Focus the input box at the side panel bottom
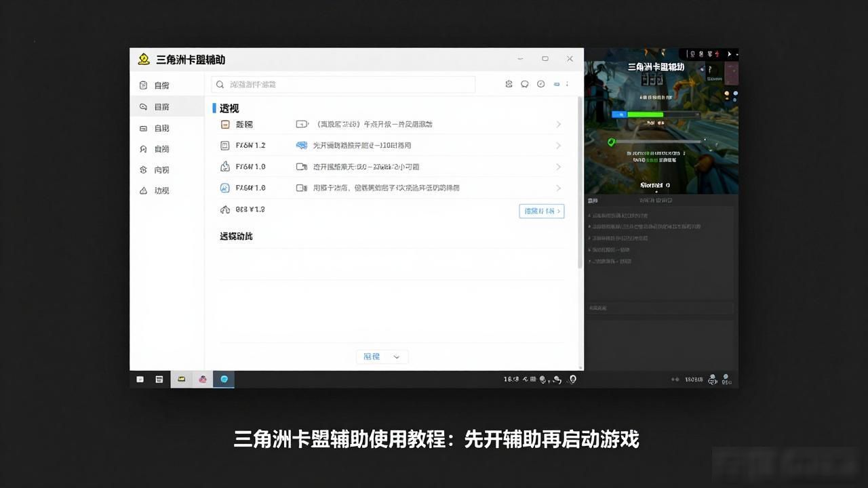Viewport: 868px width, 488px height. coord(660,308)
